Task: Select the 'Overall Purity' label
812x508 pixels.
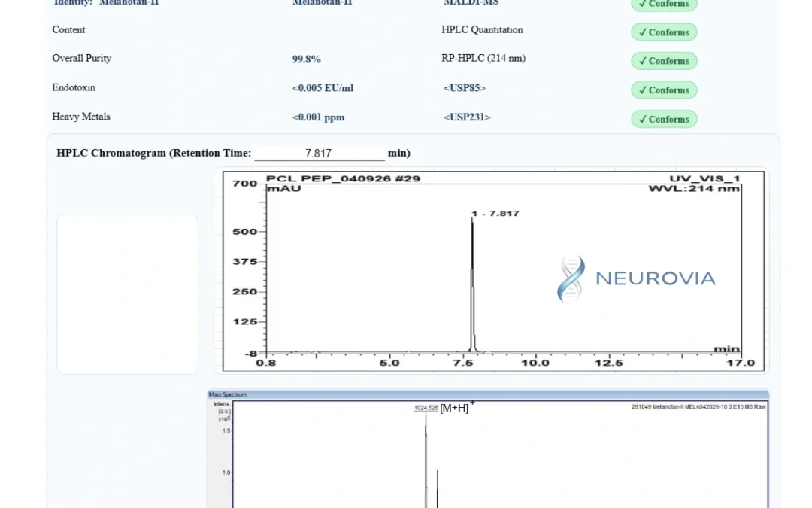Action: point(81,58)
